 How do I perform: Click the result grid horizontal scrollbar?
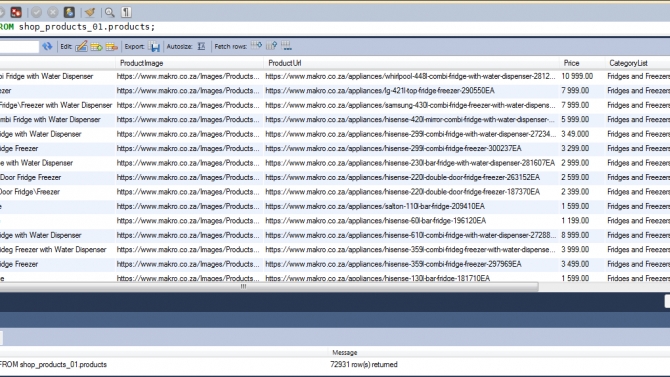coord(269,286)
